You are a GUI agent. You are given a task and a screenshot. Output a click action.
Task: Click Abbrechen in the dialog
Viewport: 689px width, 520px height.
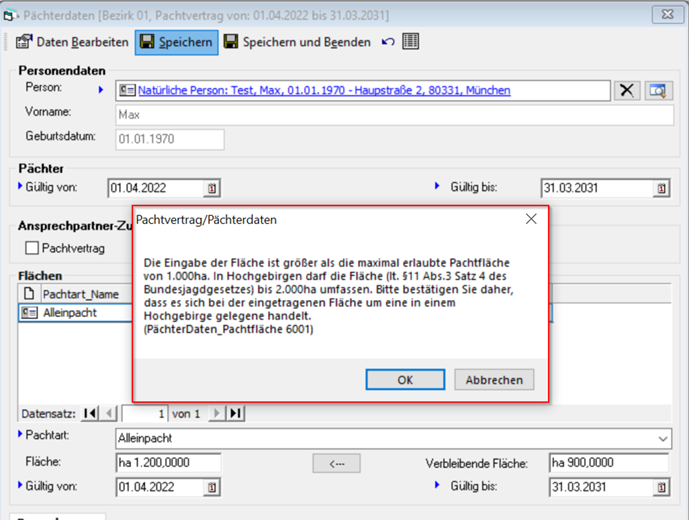(x=494, y=380)
